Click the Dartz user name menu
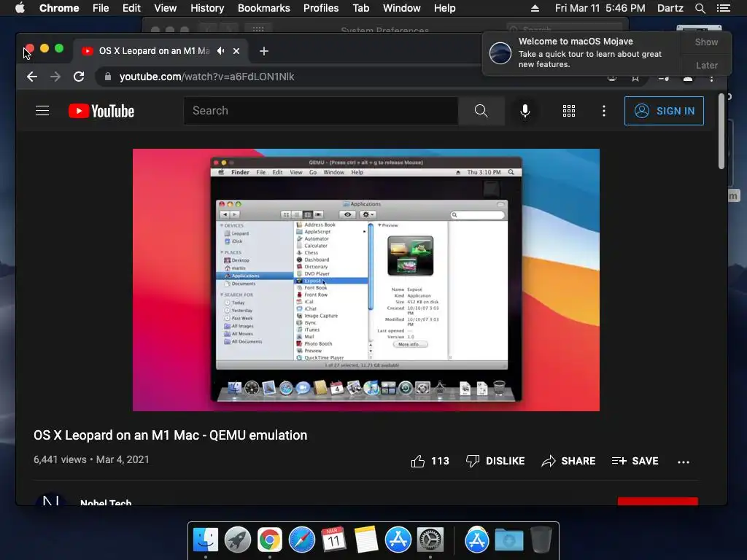 (670, 8)
